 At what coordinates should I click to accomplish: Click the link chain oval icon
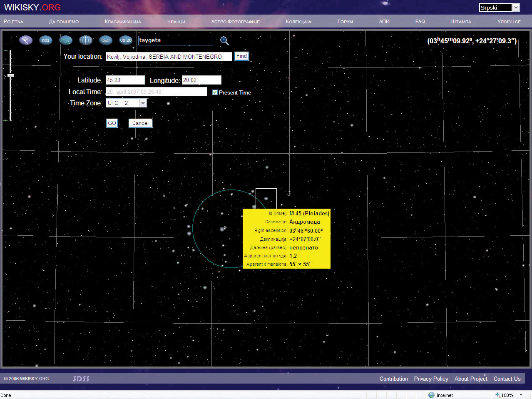[x=106, y=40]
